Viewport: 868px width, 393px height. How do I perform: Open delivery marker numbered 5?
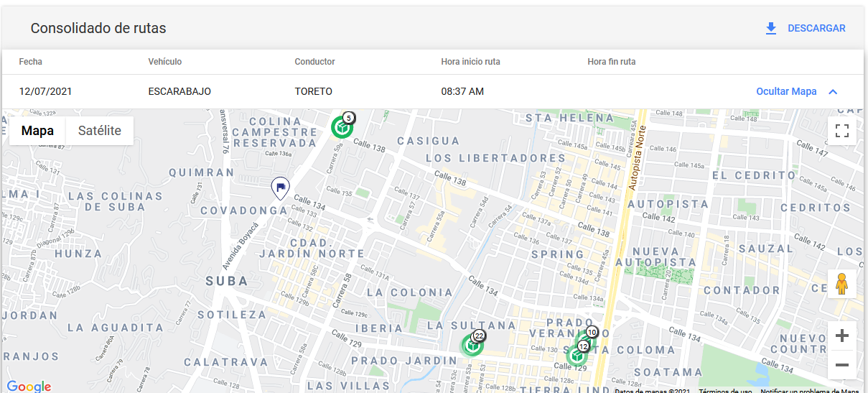coord(342,127)
